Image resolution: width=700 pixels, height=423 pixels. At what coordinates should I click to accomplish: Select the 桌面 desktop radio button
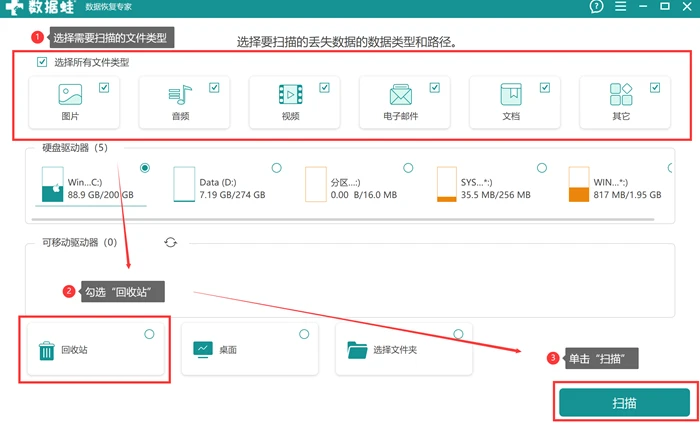(304, 334)
